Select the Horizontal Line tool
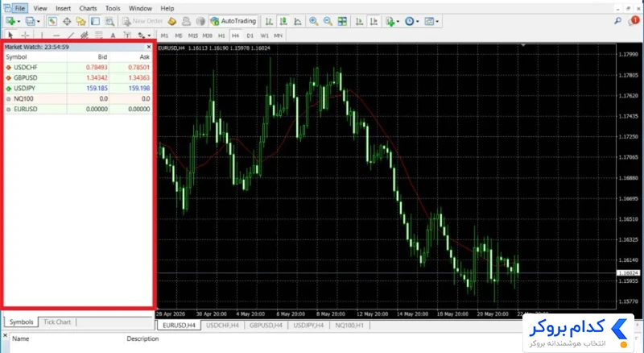The width and height of the screenshot is (644, 353). click(56, 35)
